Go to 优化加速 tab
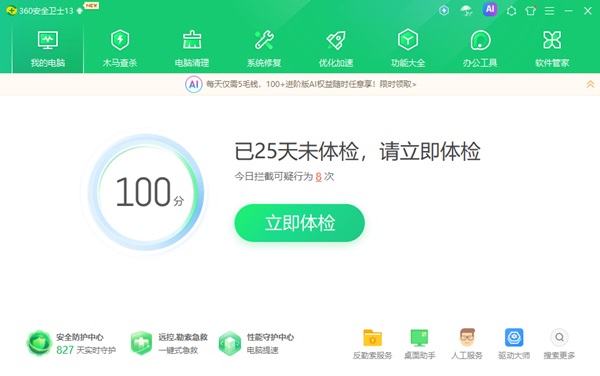The height and width of the screenshot is (376, 600). [336, 49]
